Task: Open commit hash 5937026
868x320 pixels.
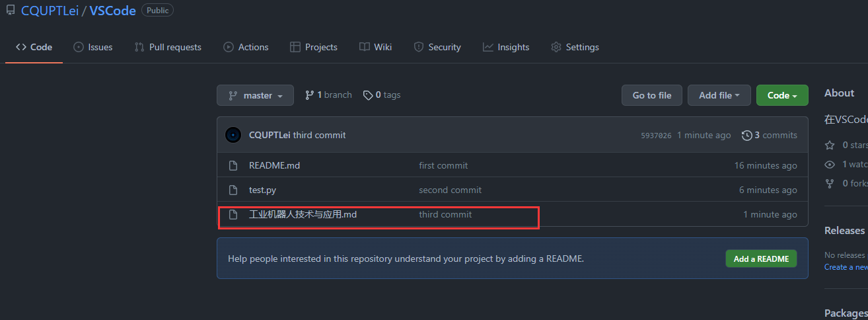Action: [656, 136]
